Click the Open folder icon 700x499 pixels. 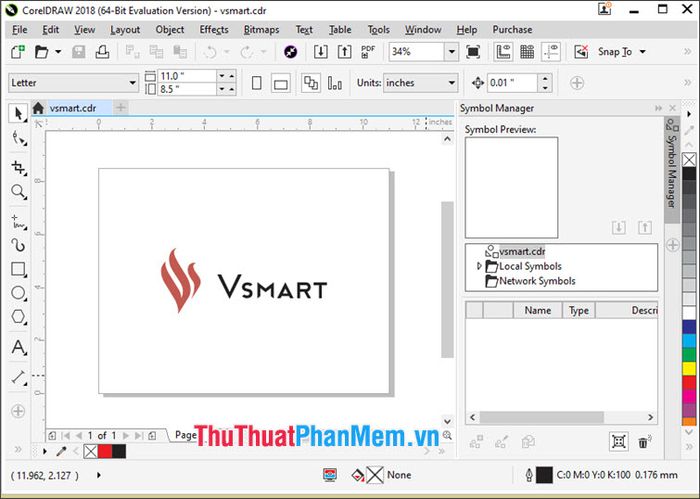pos(42,52)
